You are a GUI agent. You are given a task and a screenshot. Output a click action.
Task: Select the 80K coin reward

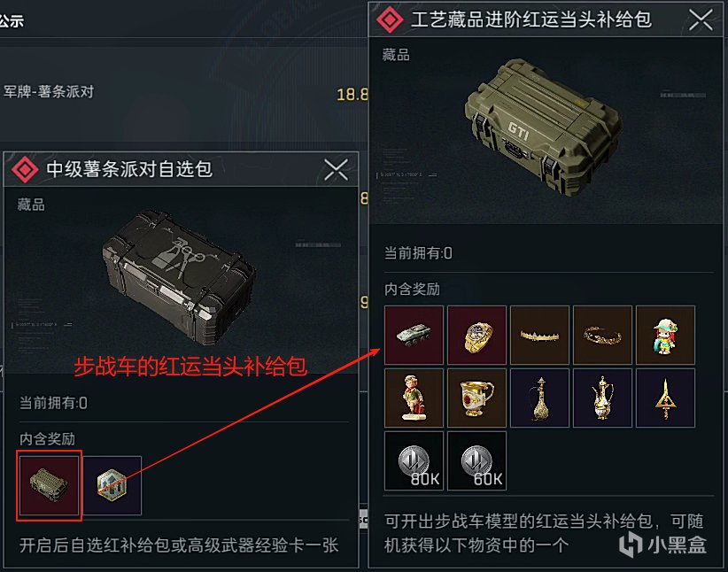coord(414,460)
